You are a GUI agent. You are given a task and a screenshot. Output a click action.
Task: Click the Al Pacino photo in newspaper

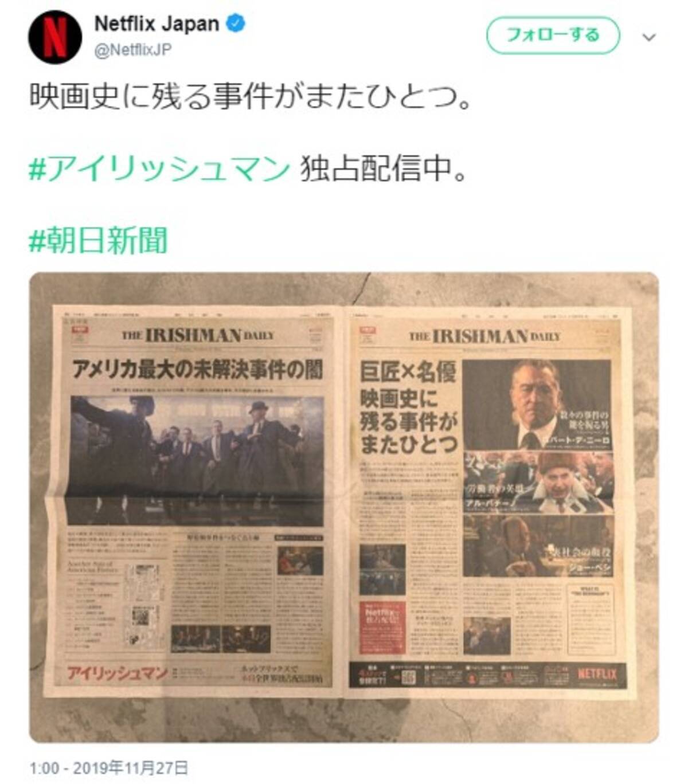pyautogui.click(x=538, y=483)
